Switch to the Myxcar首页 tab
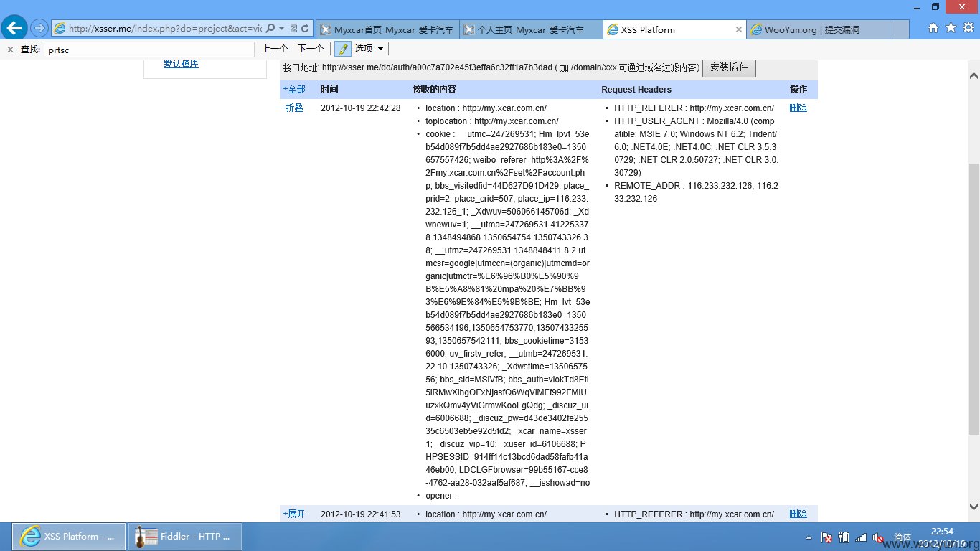Image resolution: width=980 pixels, height=551 pixels. 387,29
